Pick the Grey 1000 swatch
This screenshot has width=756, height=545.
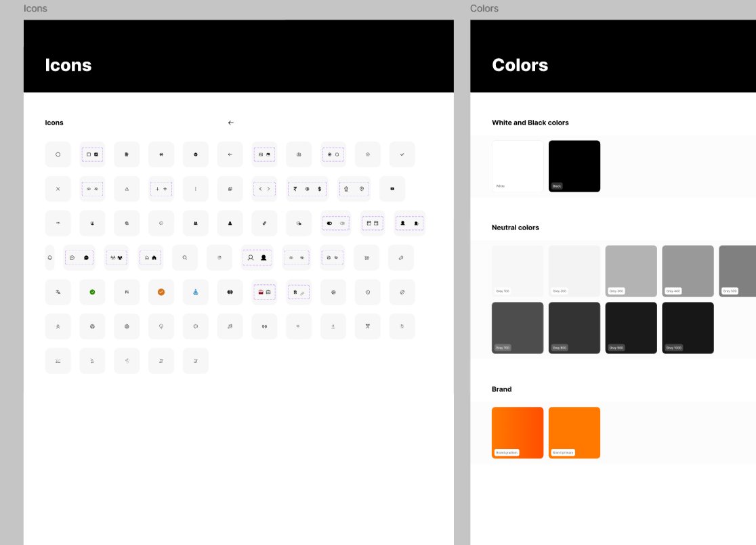688,328
